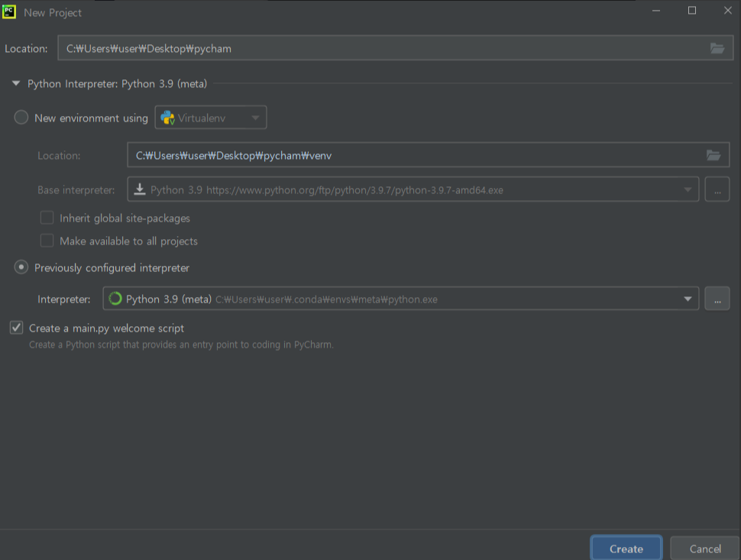741x560 pixels.
Task: Click download icon in Base interpreter field
Action: click(x=139, y=189)
